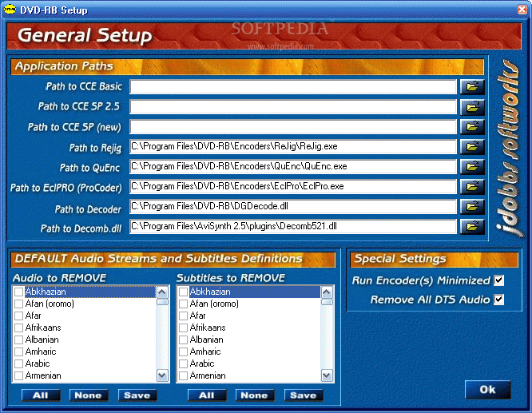Screen dimensions: 532x413
Task: Click scroll-up arrow of Audio list
Action: [162, 292]
